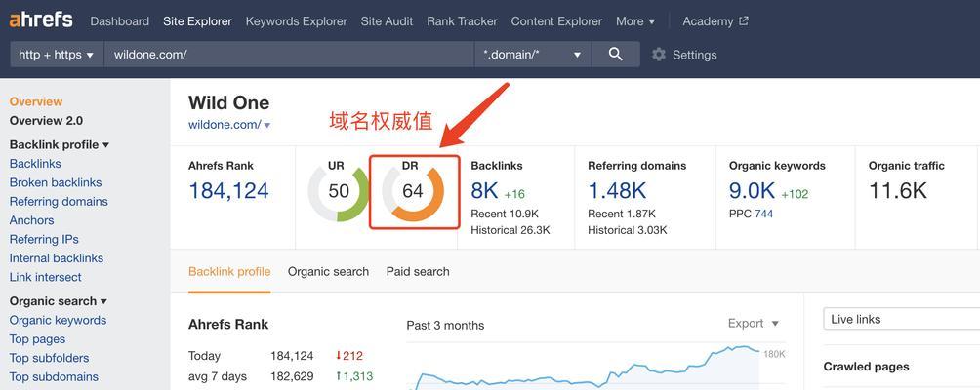
Task: Open the *.domain/* mode dropdown
Action: (x=533, y=55)
